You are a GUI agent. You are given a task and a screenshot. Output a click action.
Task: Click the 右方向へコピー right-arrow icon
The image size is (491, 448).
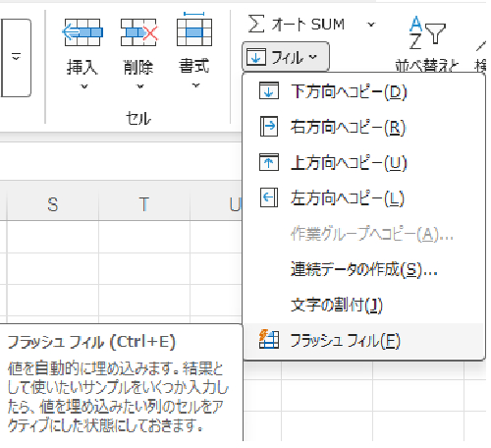[x=269, y=126]
